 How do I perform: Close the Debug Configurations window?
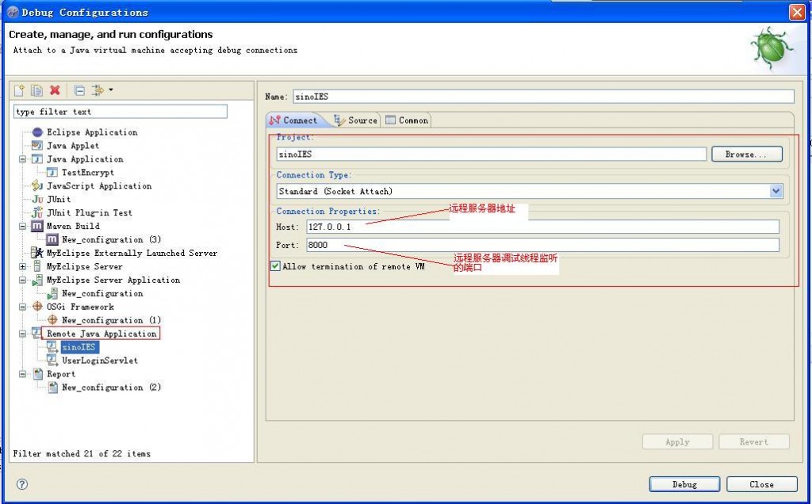point(798,12)
